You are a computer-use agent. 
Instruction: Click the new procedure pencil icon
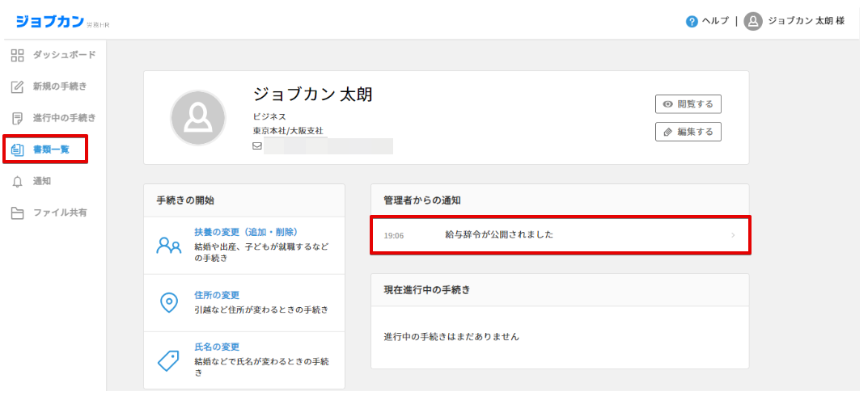[x=18, y=86]
